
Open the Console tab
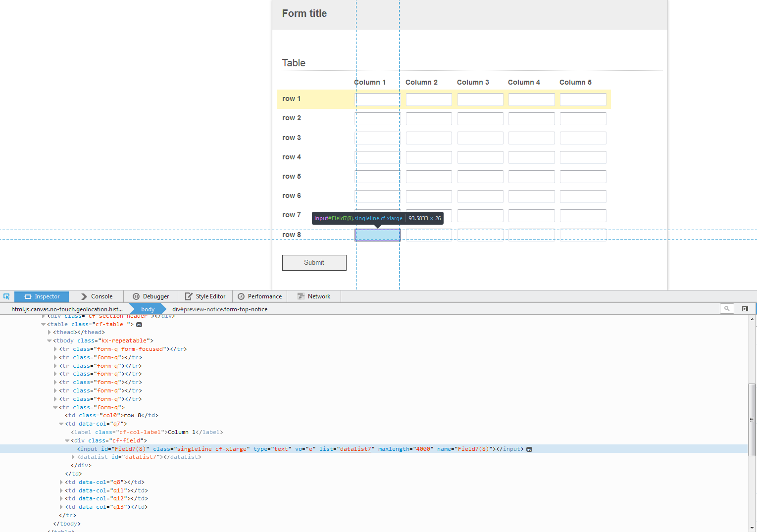97,296
